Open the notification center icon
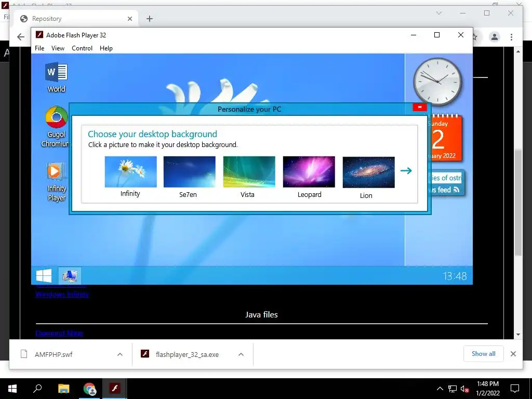 coord(515,389)
